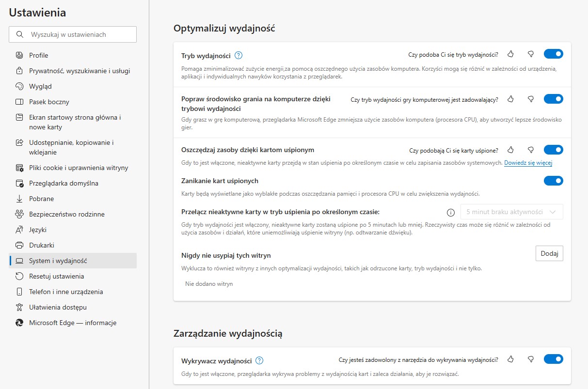Click the magnifier icon in the search box

pos(19,34)
